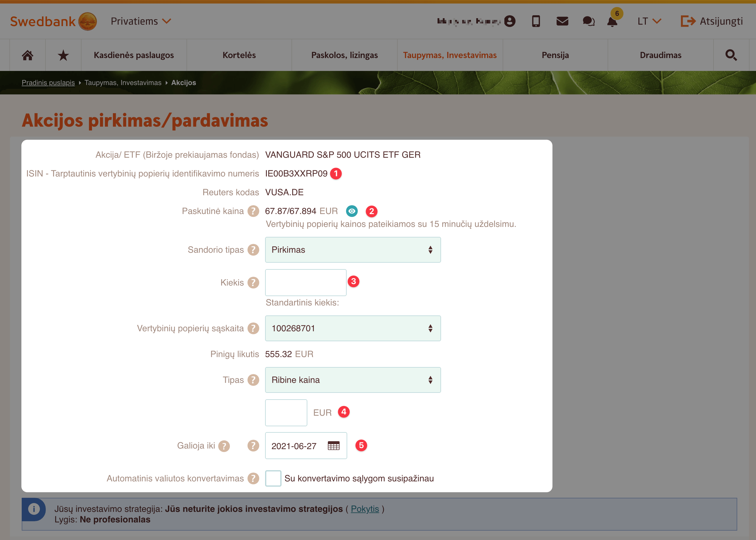Click the Swedbank logo
This screenshot has height=540, width=756.
[53, 21]
